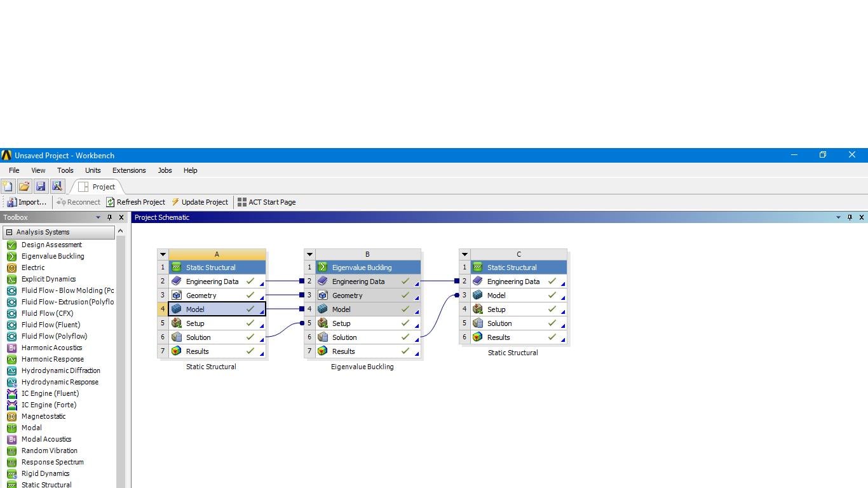Select the Results cell in system A

(x=217, y=351)
